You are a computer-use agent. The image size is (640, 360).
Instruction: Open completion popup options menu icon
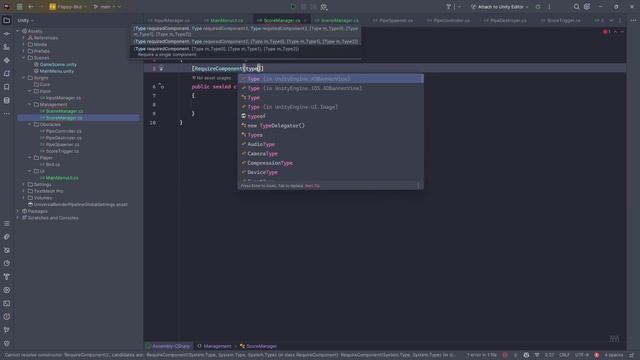418,186
